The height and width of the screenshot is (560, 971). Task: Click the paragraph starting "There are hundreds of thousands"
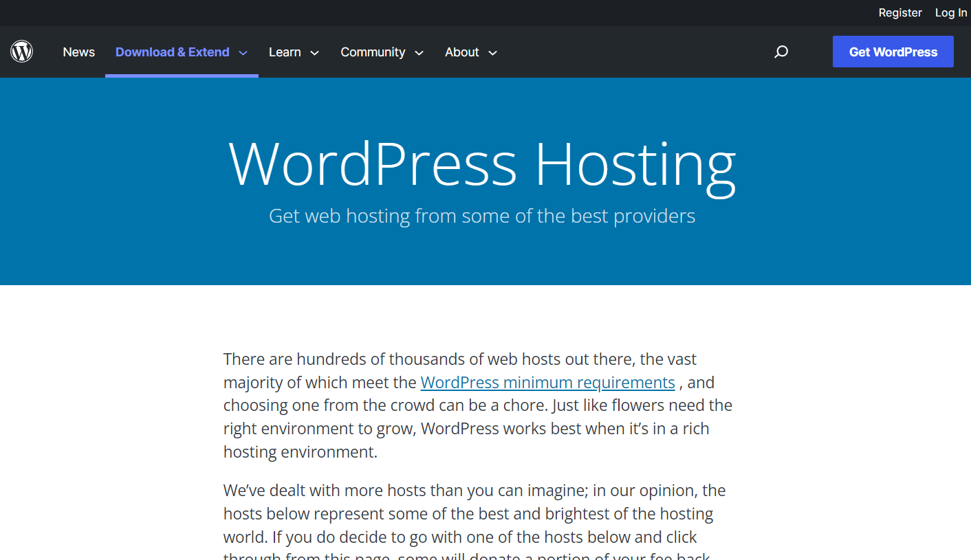tap(478, 405)
